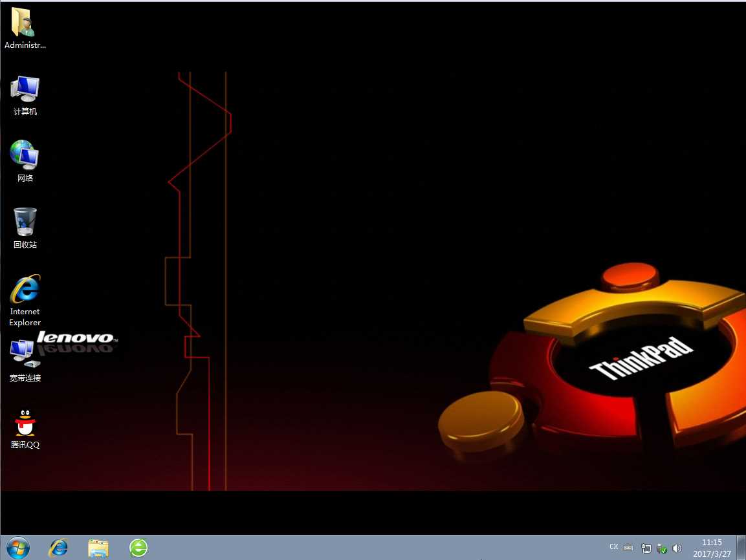
Task: Select the 宽带连接 broadband connection shortcut
Action: click(x=23, y=361)
